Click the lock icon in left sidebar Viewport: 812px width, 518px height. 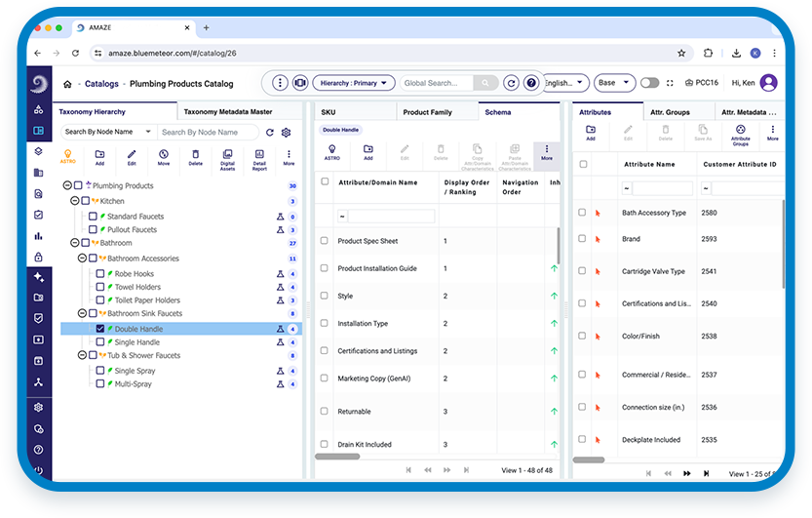[x=38, y=257]
